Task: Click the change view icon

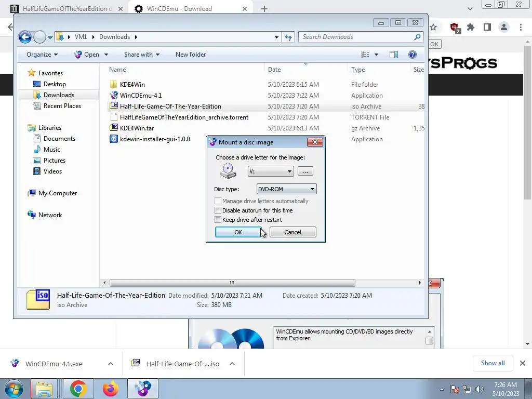Action: tap(365, 55)
